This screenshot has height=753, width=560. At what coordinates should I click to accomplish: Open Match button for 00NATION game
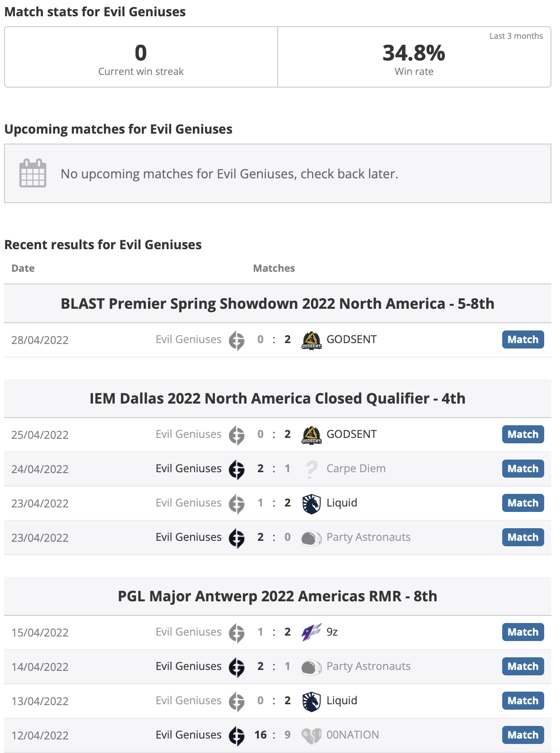pos(523,735)
